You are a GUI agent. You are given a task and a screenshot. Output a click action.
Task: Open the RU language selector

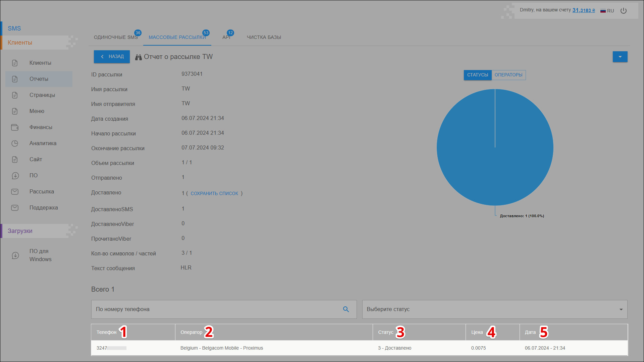coord(607,11)
